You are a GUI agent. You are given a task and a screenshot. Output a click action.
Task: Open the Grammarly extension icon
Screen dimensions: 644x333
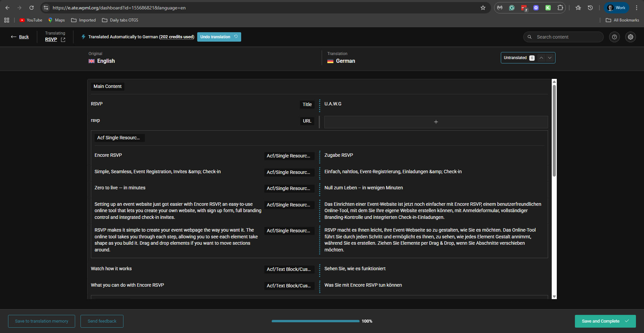coord(512,8)
